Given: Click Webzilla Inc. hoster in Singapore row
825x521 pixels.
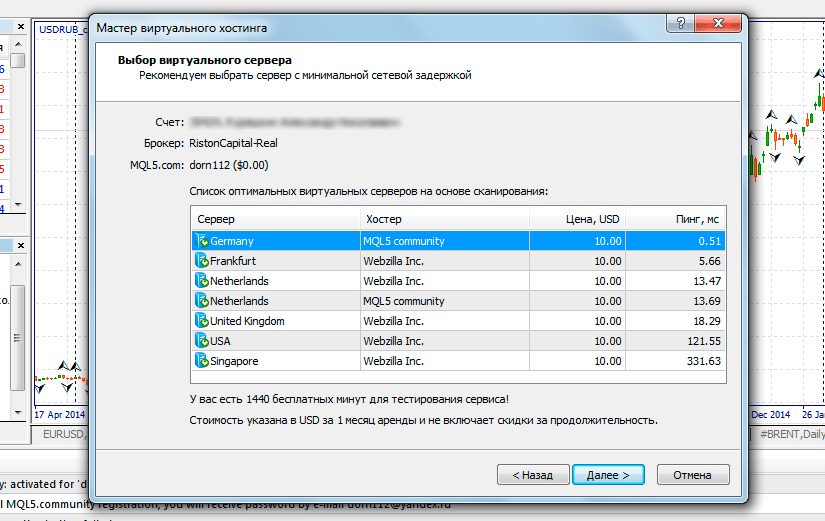Looking at the screenshot, I should pyautogui.click(x=394, y=361).
